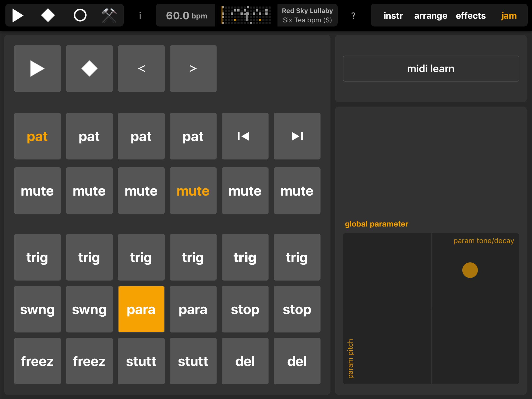Arm recording with the circle record icon
The width and height of the screenshot is (532, 399).
tap(80, 15)
